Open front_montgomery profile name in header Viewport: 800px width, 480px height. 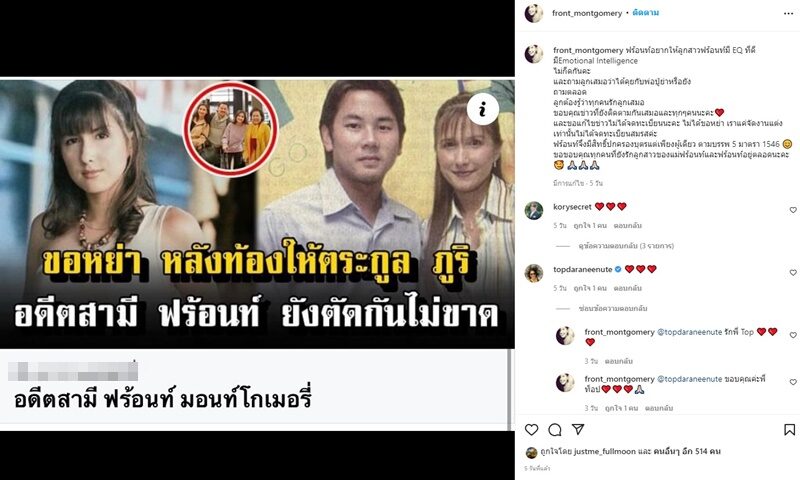click(x=587, y=13)
